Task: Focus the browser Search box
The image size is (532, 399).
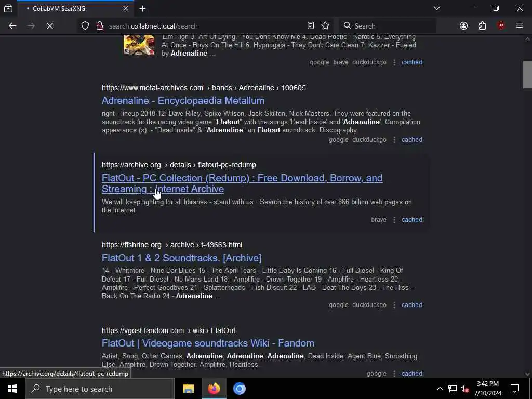Action: (388, 26)
